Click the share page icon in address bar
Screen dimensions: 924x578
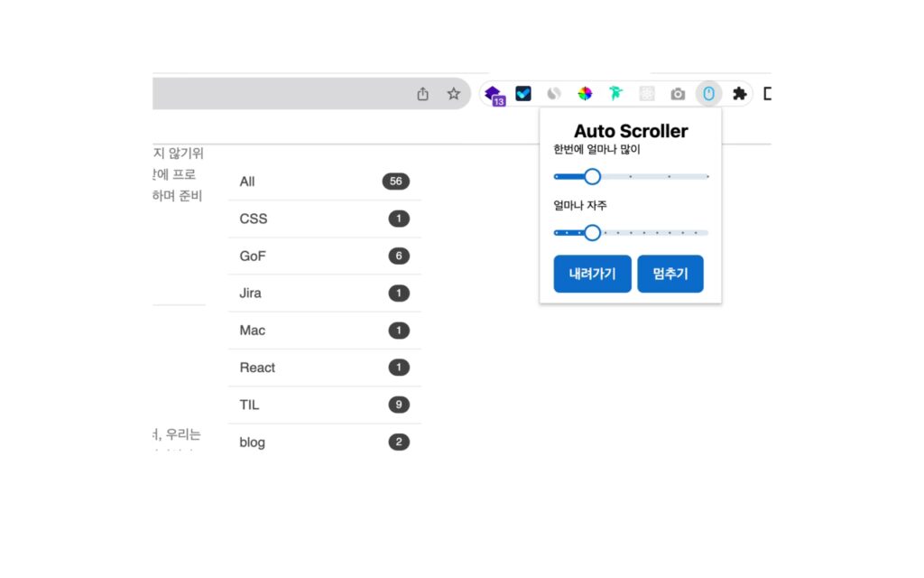422,94
